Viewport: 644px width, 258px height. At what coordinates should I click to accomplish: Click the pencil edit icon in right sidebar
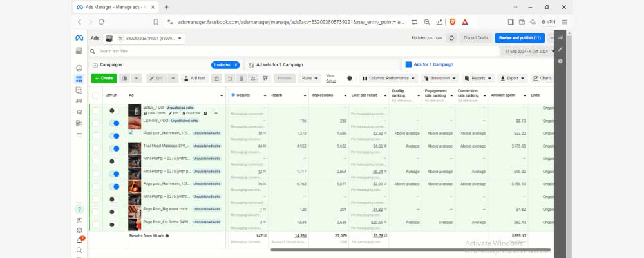560,49
